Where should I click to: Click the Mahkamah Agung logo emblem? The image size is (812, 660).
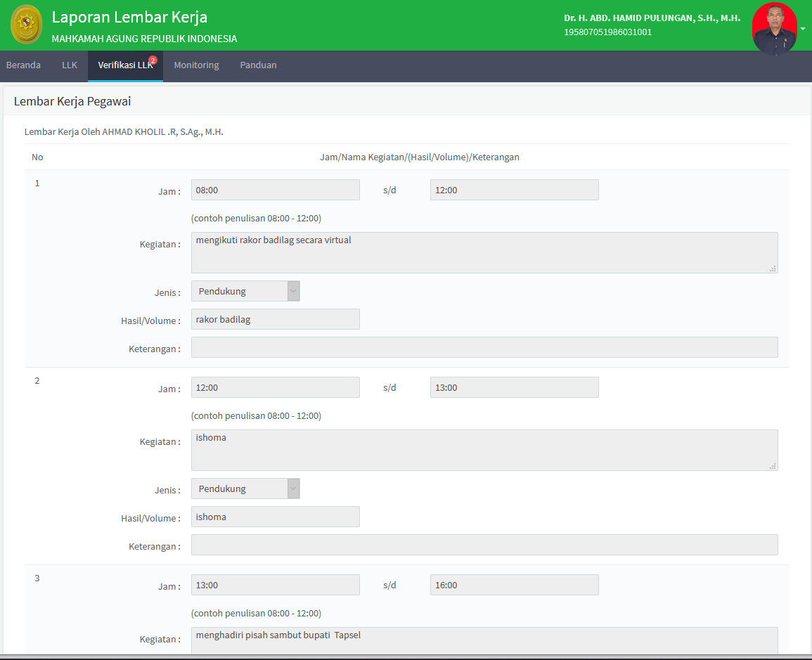pos(26,25)
